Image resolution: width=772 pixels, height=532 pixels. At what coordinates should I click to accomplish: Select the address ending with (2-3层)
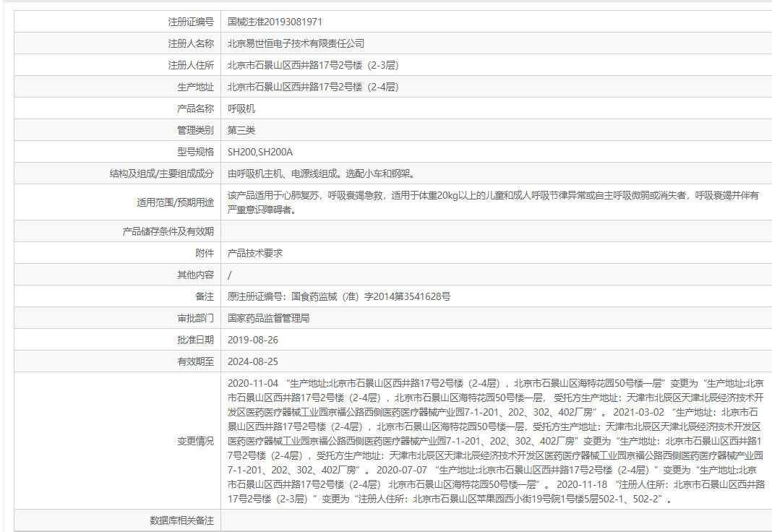tap(313, 65)
